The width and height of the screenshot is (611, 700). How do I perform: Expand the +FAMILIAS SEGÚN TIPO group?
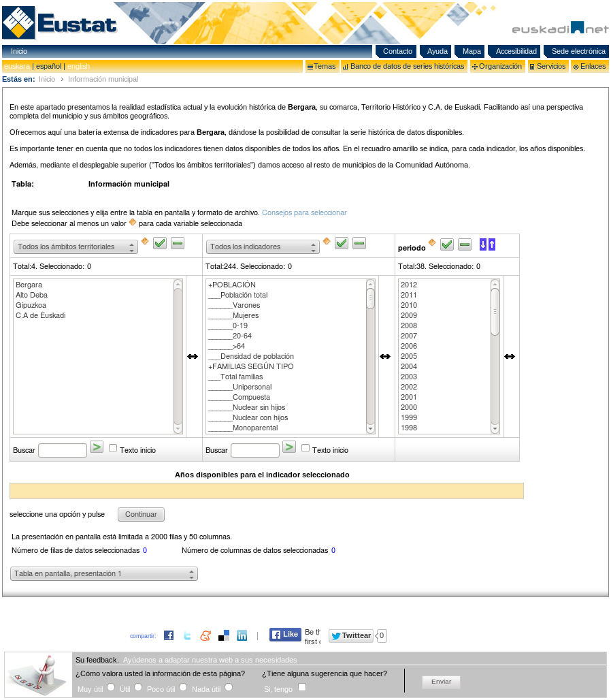[x=250, y=366]
